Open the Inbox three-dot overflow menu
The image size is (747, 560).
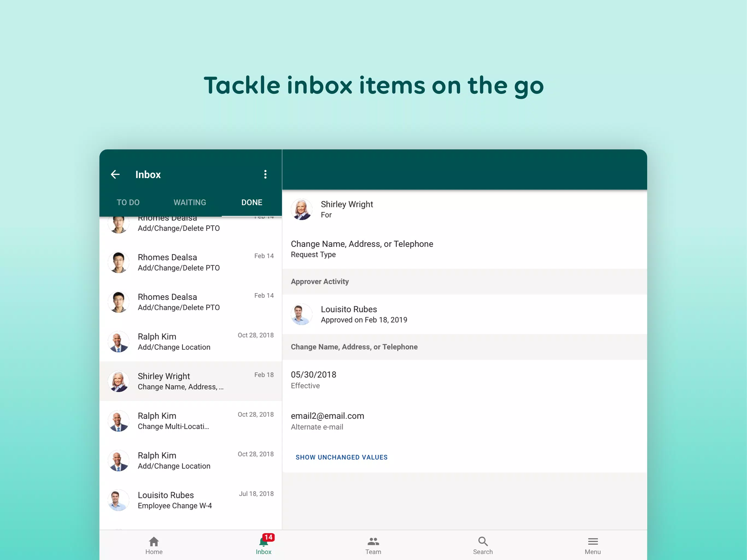[265, 174]
